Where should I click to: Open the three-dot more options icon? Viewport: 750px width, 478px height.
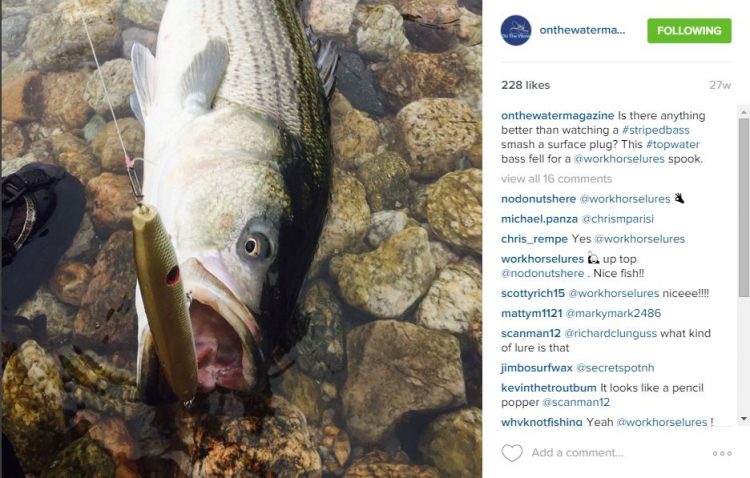coord(722,453)
